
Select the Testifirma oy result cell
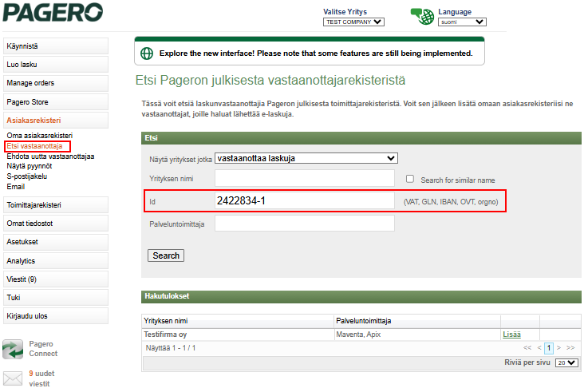pyautogui.click(x=238, y=335)
